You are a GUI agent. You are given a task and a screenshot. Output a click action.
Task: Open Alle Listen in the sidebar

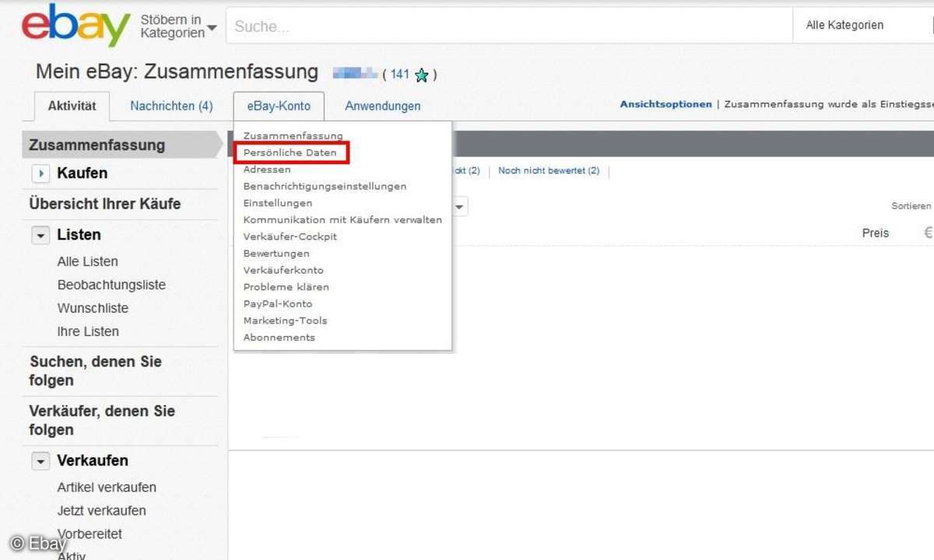(88, 261)
